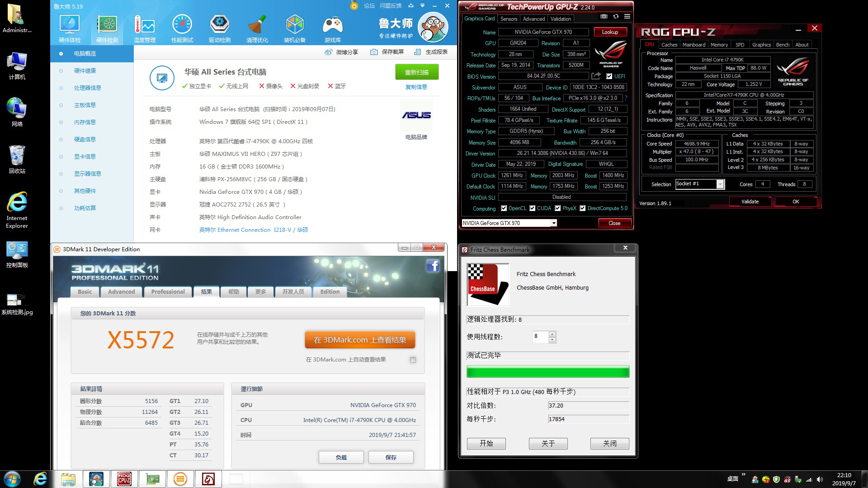
Task: Toggle the UEFI checkbox in GPU-Z
Action: click(x=609, y=76)
